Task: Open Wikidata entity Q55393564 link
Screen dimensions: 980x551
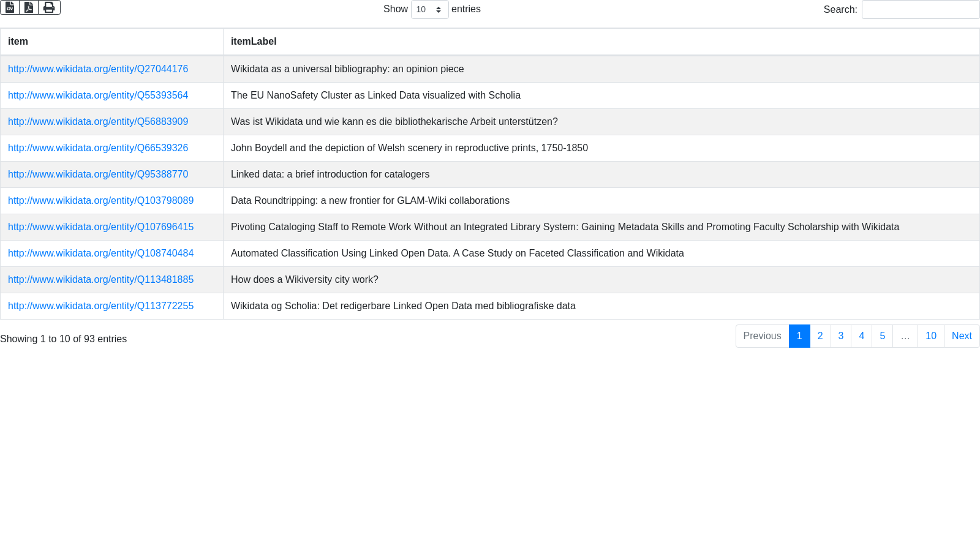Action: [x=98, y=96]
